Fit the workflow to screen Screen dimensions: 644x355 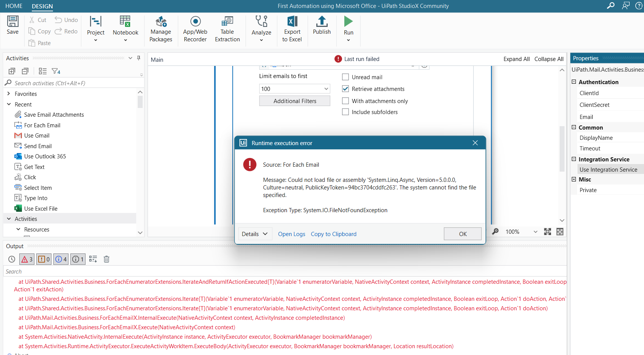(x=548, y=231)
